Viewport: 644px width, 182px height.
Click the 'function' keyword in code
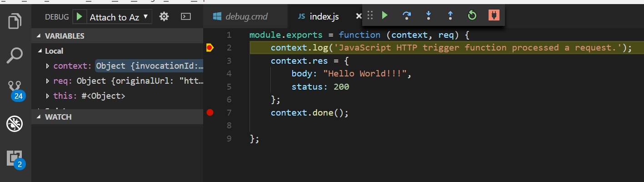pos(359,35)
